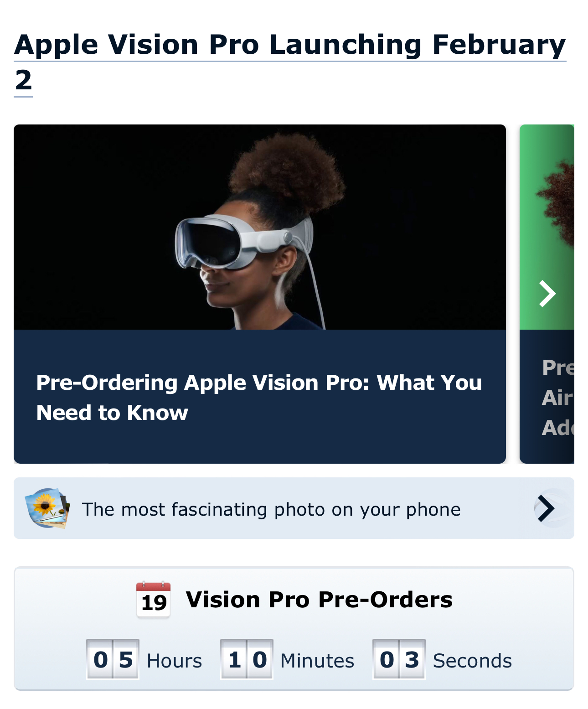Click the minutes countdown digit 0
Image resolution: width=588 pixels, height=709 pixels.
pyautogui.click(x=260, y=659)
